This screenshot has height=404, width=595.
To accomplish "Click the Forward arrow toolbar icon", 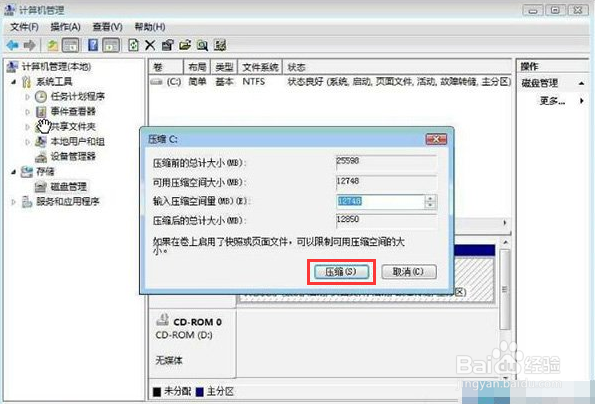I will coord(30,46).
